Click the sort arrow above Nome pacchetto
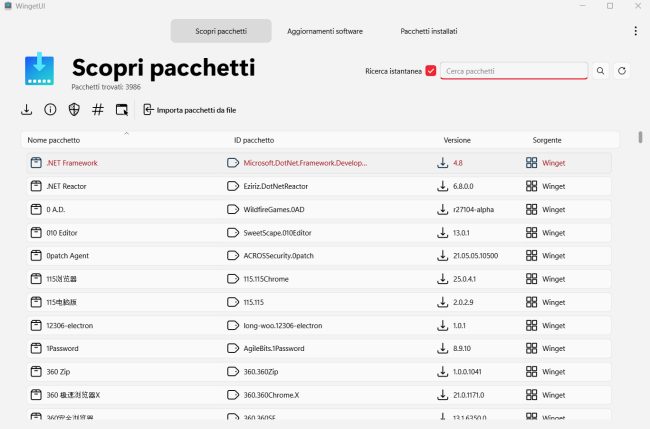The width and height of the screenshot is (650, 429). tap(126, 133)
